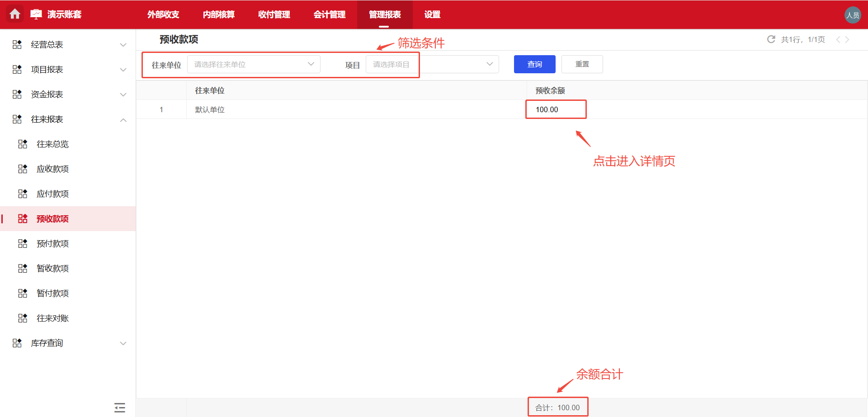The image size is (868, 417).
Task: Collapse the sidebar using bottom-left icon
Action: coord(119,407)
